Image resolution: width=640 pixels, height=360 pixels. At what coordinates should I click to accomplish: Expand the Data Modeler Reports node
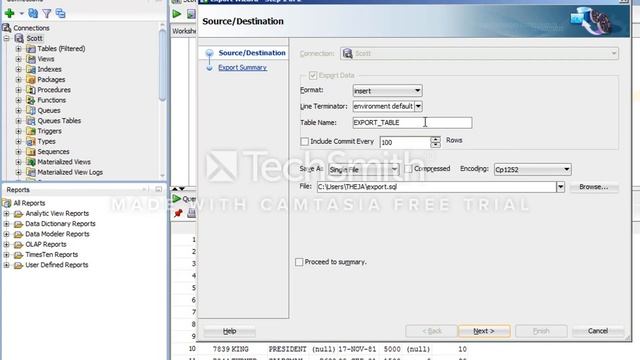[7, 234]
